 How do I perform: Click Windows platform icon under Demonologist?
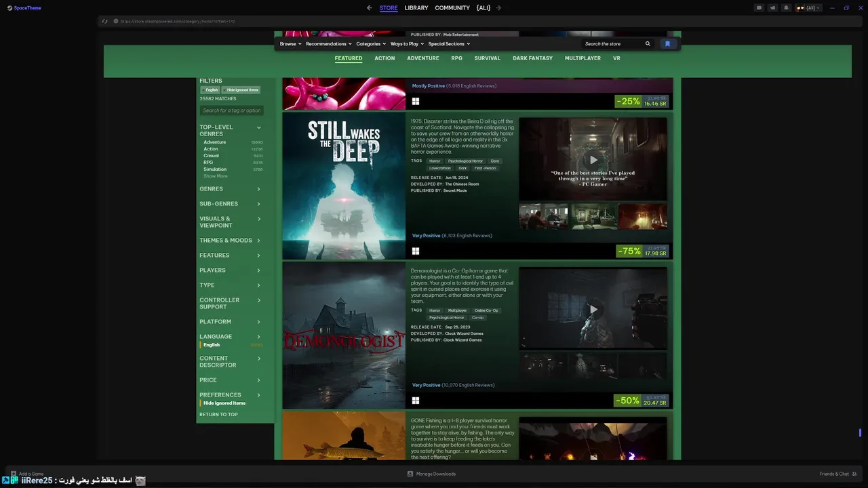tap(416, 401)
